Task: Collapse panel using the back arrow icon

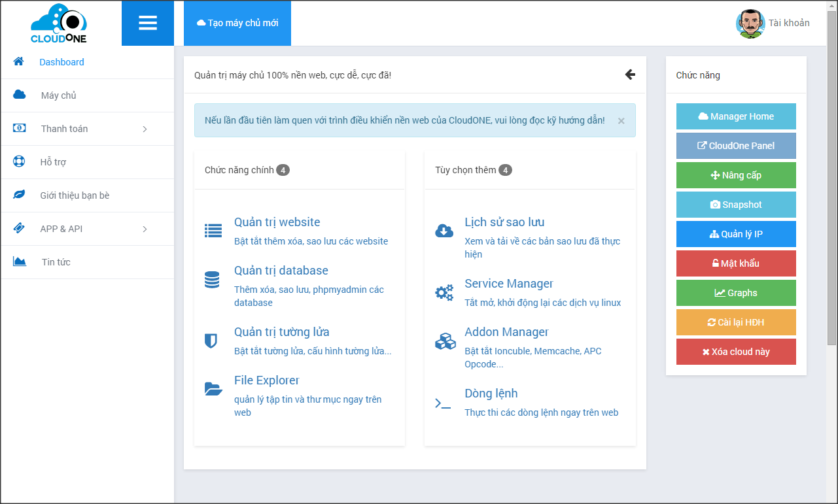Action: [630, 75]
